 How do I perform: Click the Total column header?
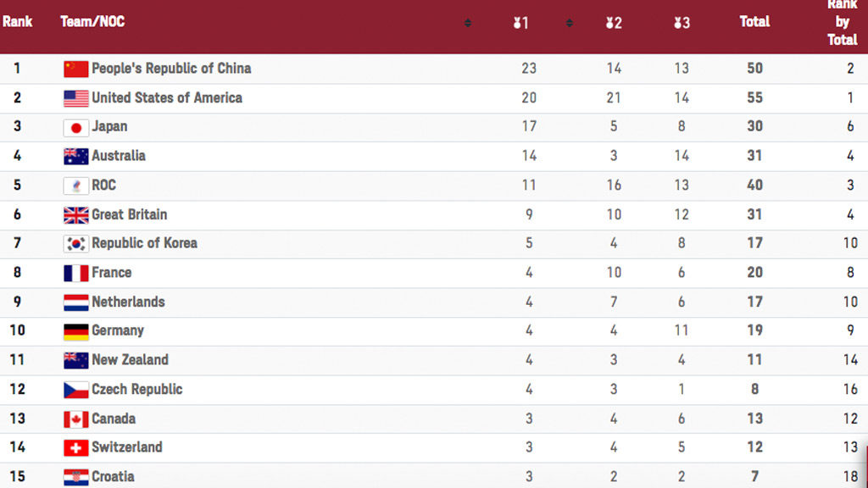click(x=754, y=21)
